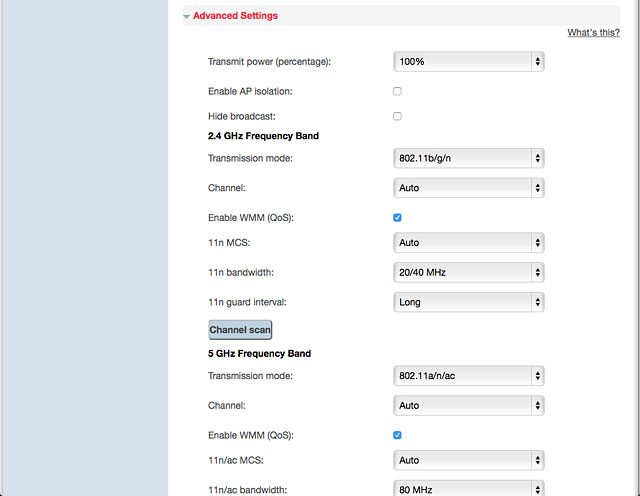
Task: Open 2.4 GHz Transmission mode dropdown
Action: point(469,158)
